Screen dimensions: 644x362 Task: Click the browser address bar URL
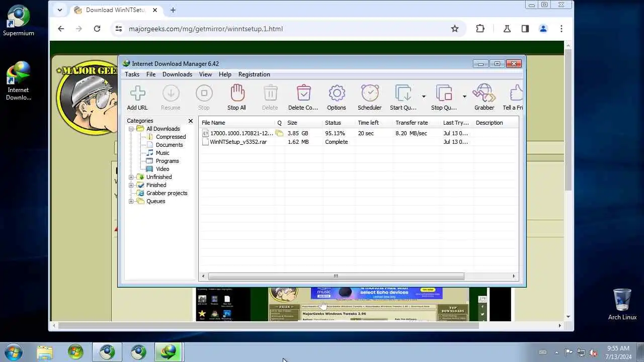(x=206, y=29)
